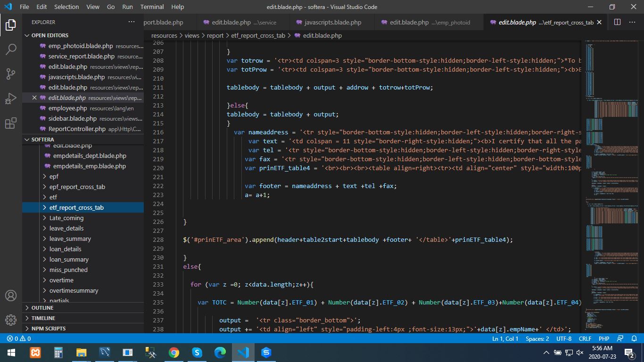Expand the Late_coming folder
This screenshot has height=362, width=644.
[x=66, y=218]
